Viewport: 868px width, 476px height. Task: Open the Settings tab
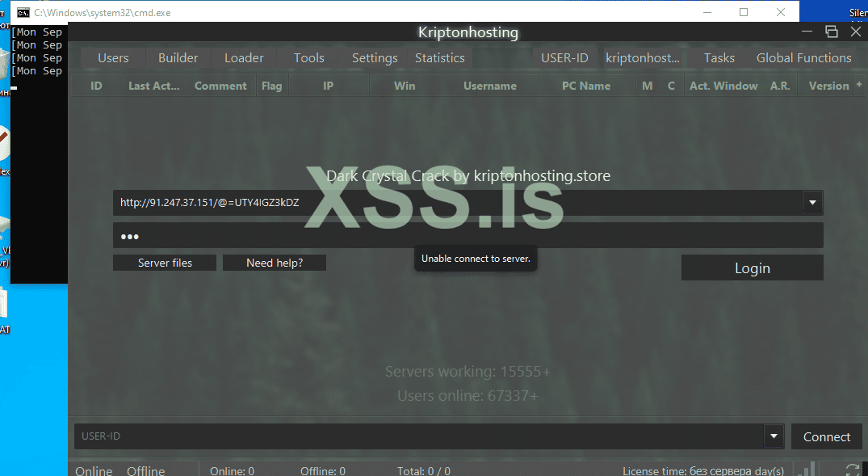(375, 57)
